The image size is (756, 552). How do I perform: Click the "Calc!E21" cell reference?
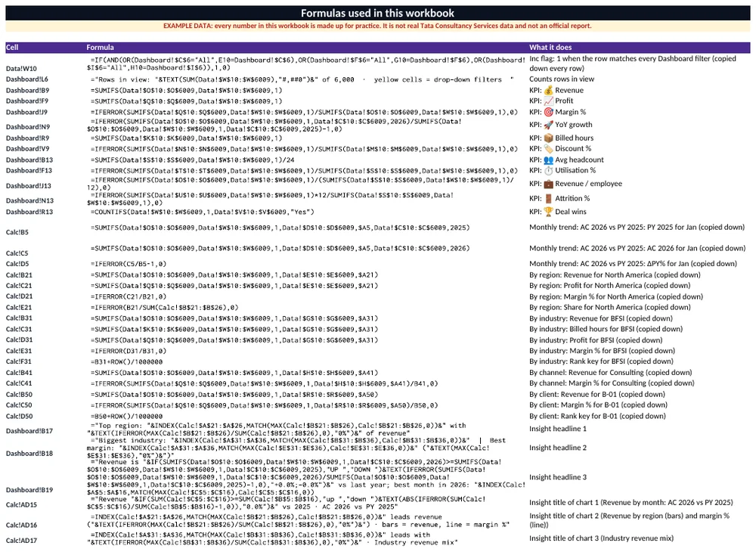19,307
